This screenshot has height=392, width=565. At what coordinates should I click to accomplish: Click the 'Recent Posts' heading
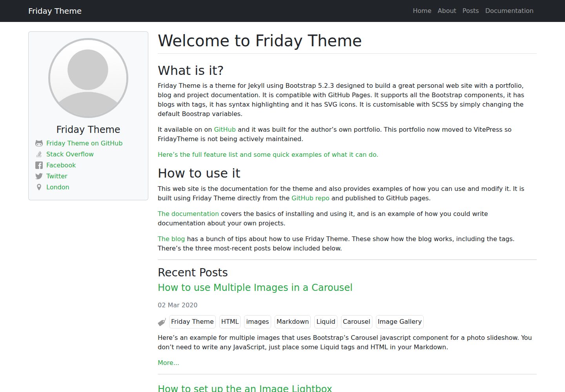193,272
